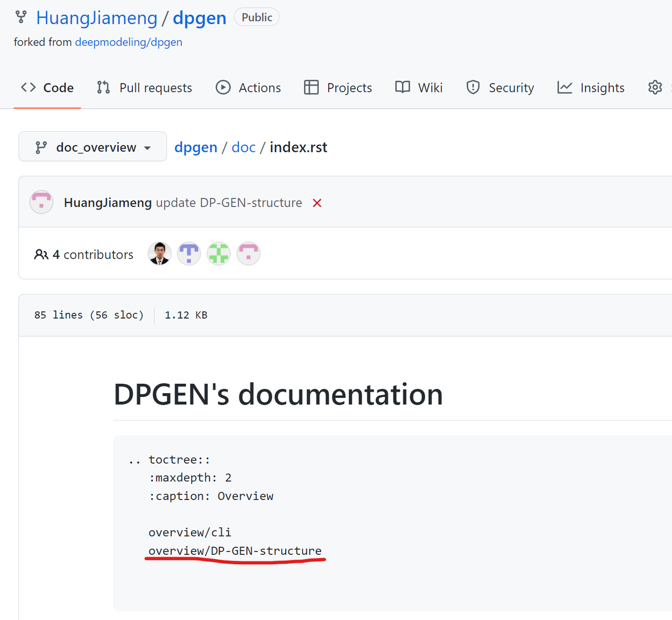Click the index.rst file name in the breadcrumb
Viewport: 672px width, 620px height.
coord(298,148)
